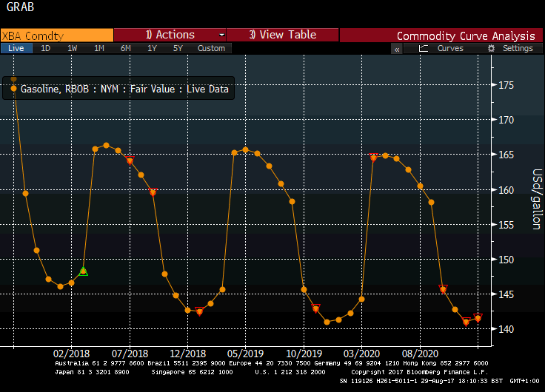The height and width of the screenshot is (392, 545).
Task: Click the View Table button
Action: [x=282, y=35]
